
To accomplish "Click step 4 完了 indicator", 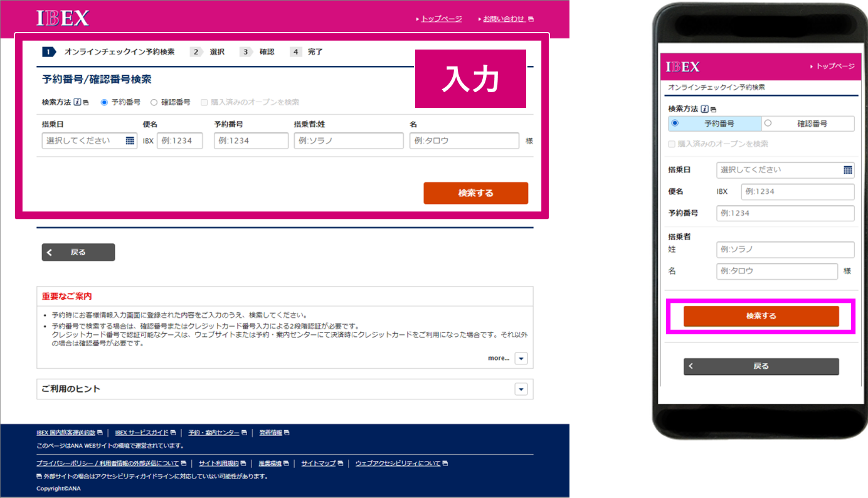I will click(x=307, y=52).
